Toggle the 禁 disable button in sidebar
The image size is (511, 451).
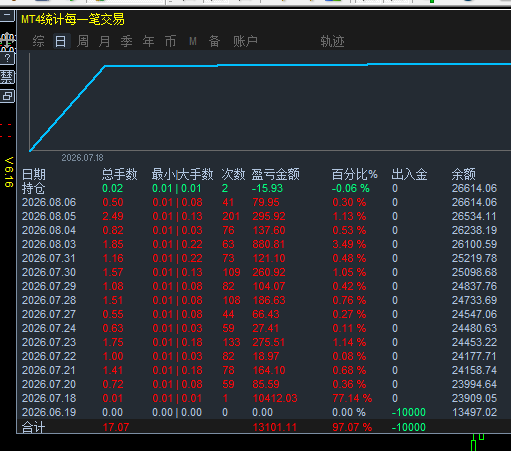7,77
